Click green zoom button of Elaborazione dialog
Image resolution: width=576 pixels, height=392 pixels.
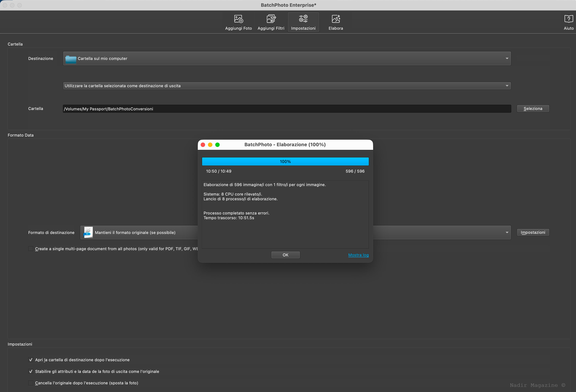(x=217, y=145)
